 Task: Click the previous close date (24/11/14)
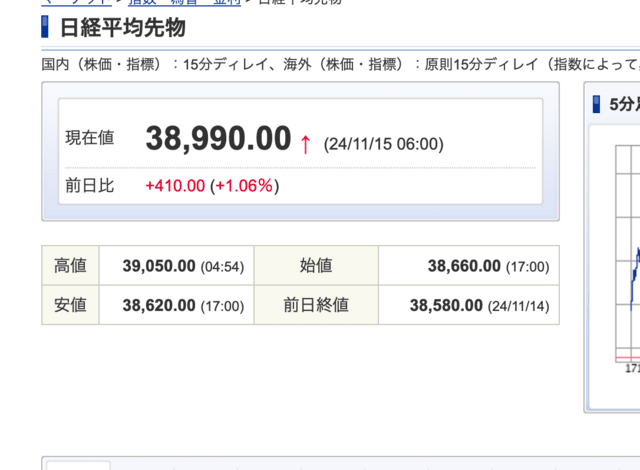(x=518, y=306)
